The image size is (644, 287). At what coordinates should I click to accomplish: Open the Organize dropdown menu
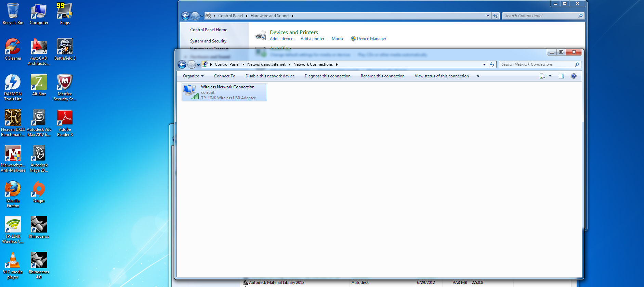[x=193, y=76]
